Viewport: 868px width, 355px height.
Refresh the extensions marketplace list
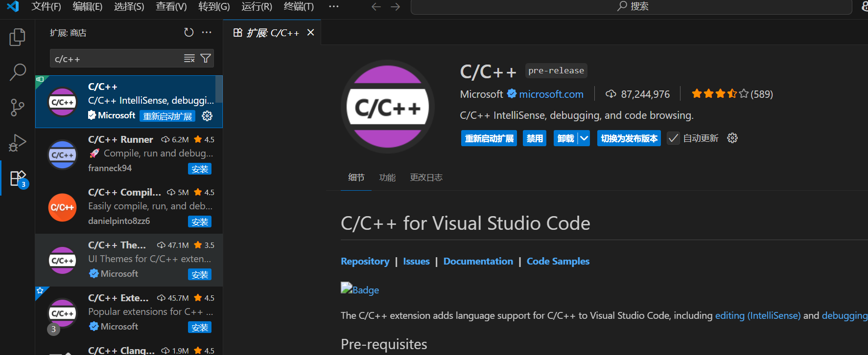point(188,32)
